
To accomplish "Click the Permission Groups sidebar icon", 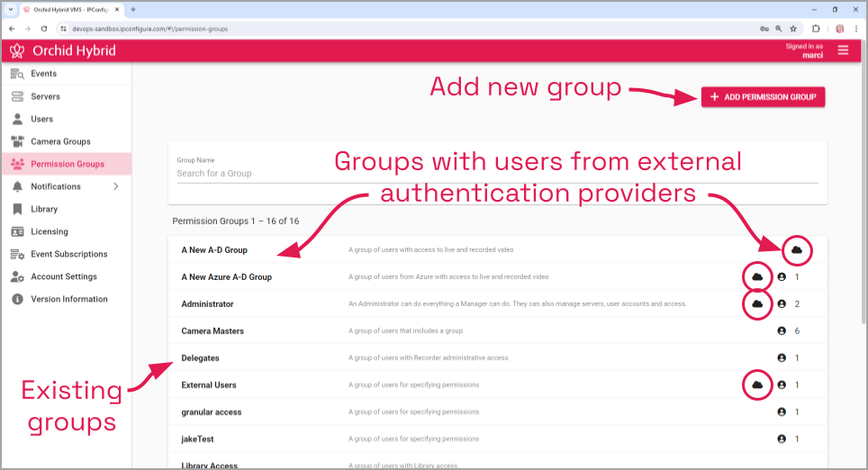I will [x=17, y=164].
